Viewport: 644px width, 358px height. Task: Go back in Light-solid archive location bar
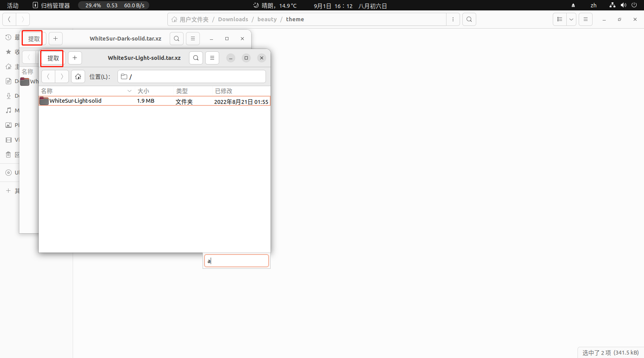[x=48, y=76]
